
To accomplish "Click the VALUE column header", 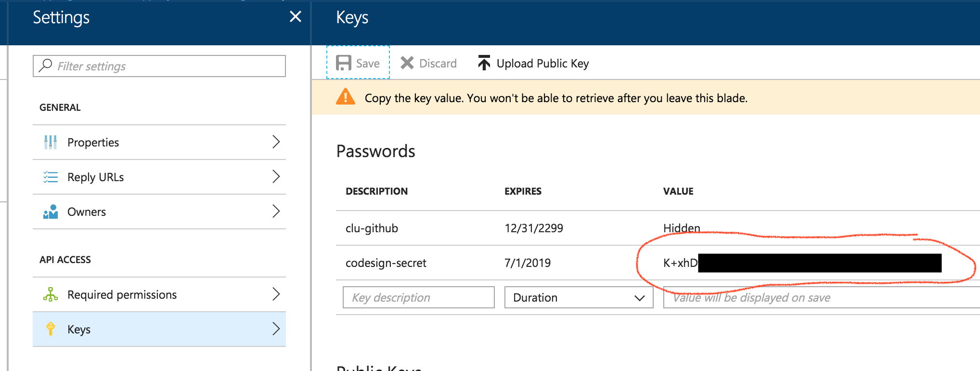I will coord(678,191).
